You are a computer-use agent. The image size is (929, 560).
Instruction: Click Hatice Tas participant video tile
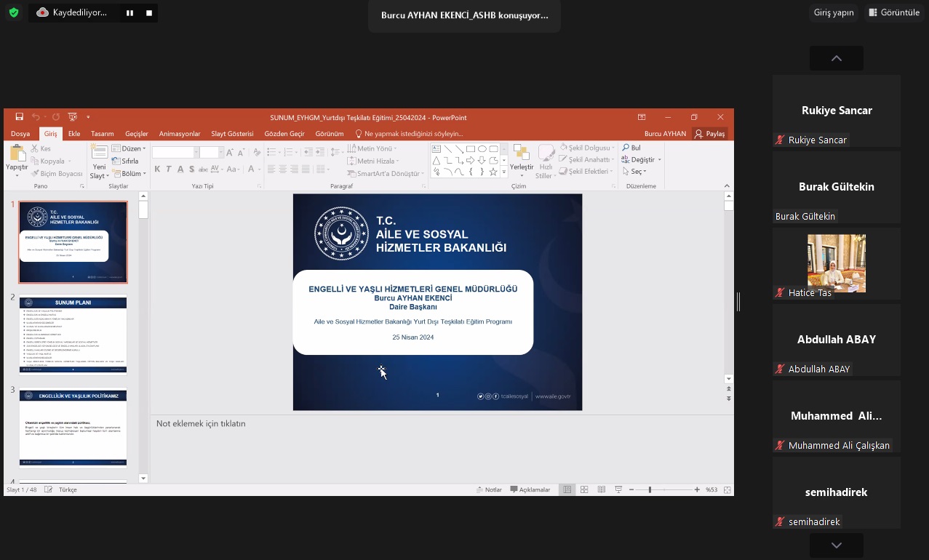click(x=837, y=263)
